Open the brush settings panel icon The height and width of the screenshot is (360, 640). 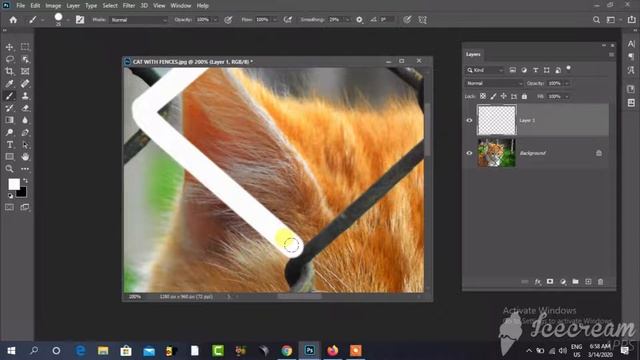pyautogui.click(x=80, y=20)
